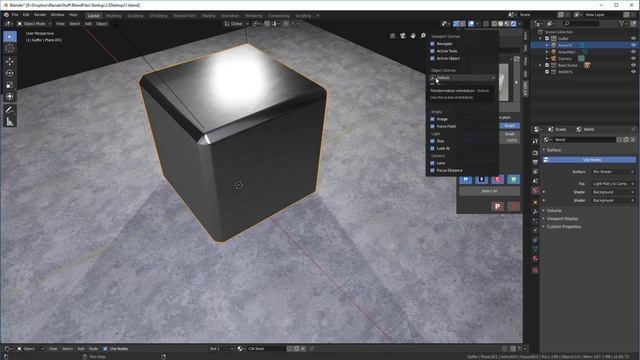Open the Surface Mix Shader dropdown

click(x=613, y=172)
